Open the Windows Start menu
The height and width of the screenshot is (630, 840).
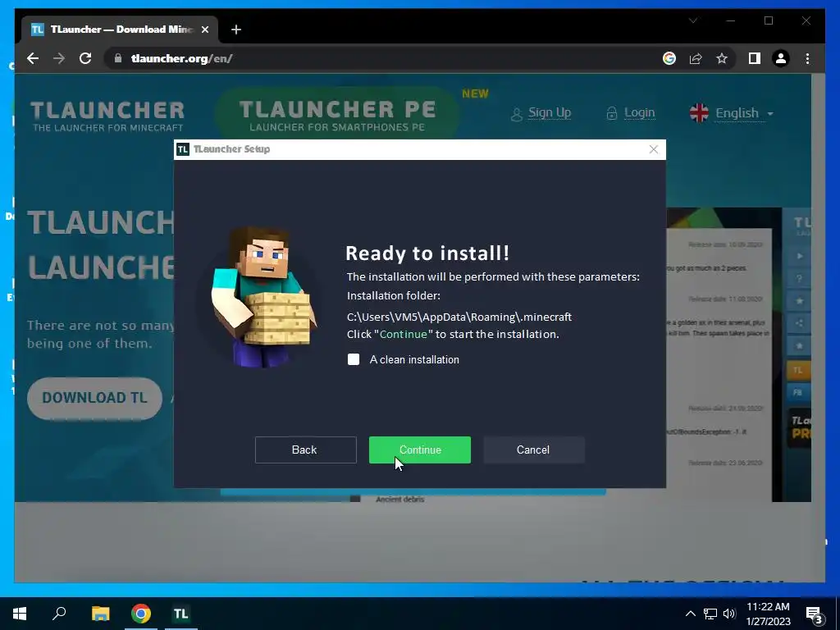click(x=20, y=614)
